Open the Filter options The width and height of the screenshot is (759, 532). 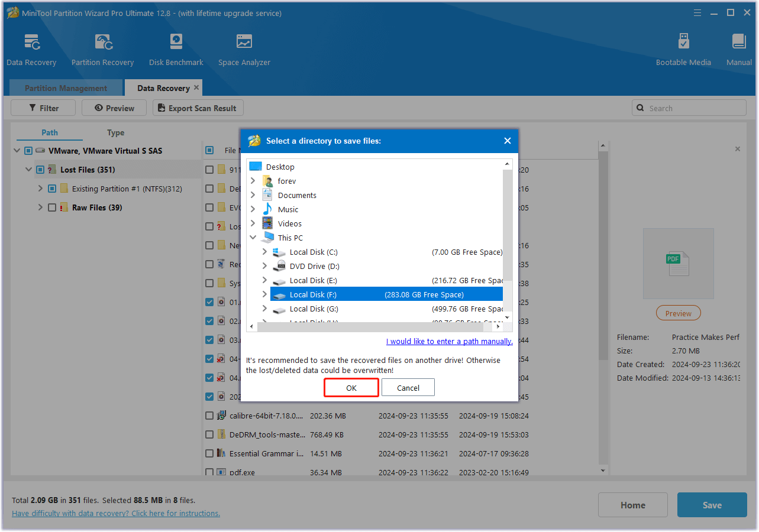coord(43,108)
